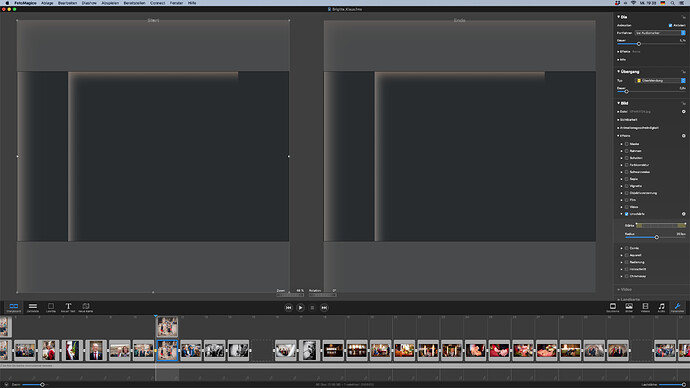The width and height of the screenshot is (690, 388).
Task: Adjust the Unschärfe Radius slider
Action: pyautogui.click(x=657, y=238)
